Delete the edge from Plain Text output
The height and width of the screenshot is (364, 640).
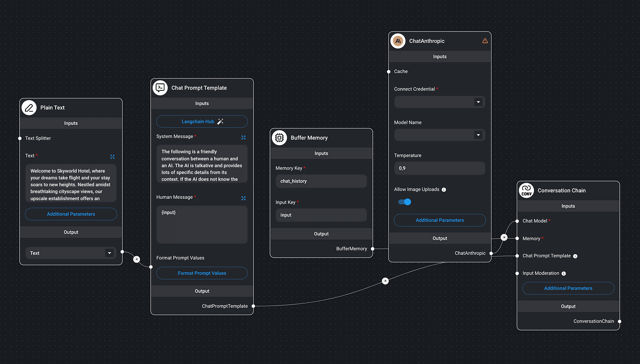137,259
